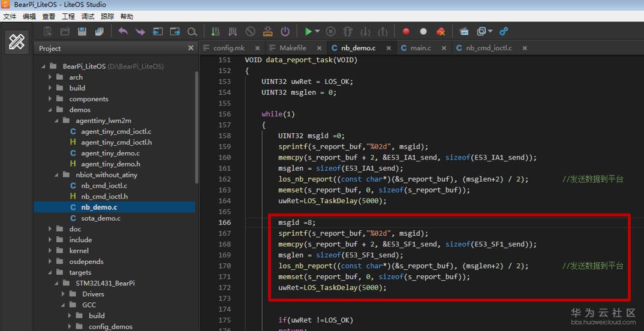Open agent_tiny_demo.c in project tree
The image size is (644, 331).
(x=110, y=153)
